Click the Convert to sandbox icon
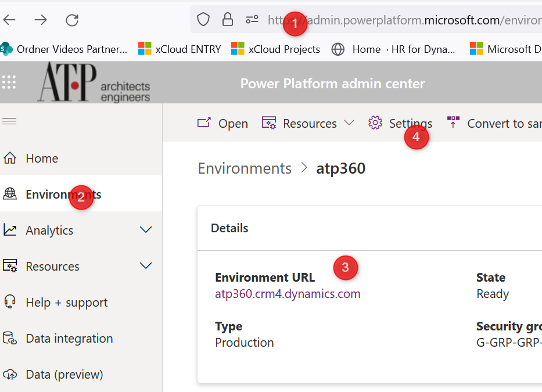Viewport: 542px width, 392px height. pyautogui.click(x=453, y=123)
